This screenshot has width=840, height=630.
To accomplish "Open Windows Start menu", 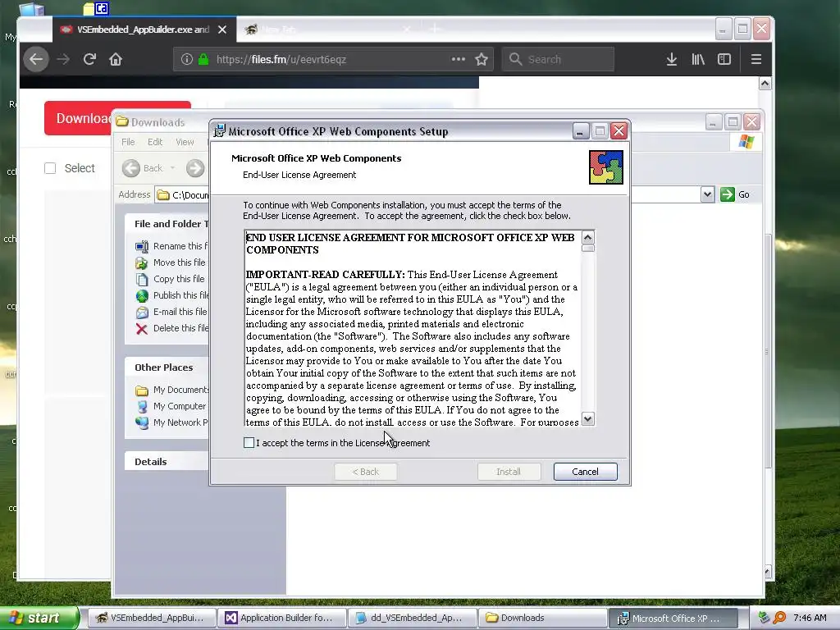I will click(x=39, y=618).
